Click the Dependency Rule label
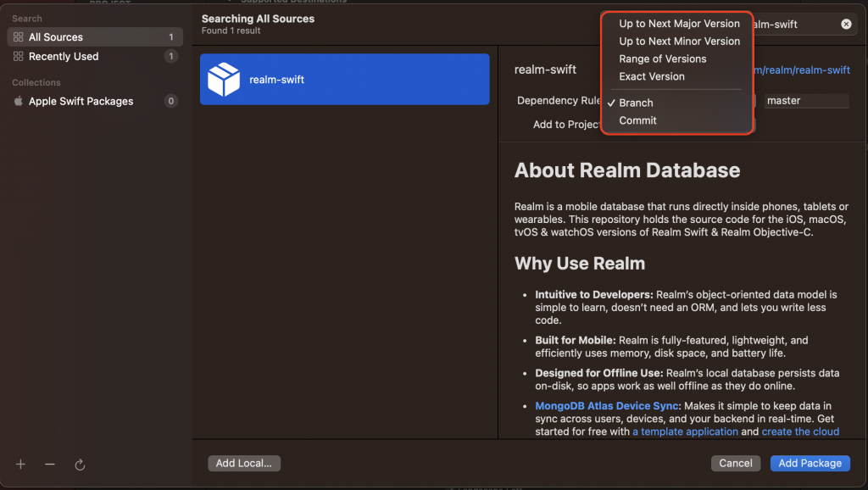Viewport: 868px width, 490px height. [559, 100]
